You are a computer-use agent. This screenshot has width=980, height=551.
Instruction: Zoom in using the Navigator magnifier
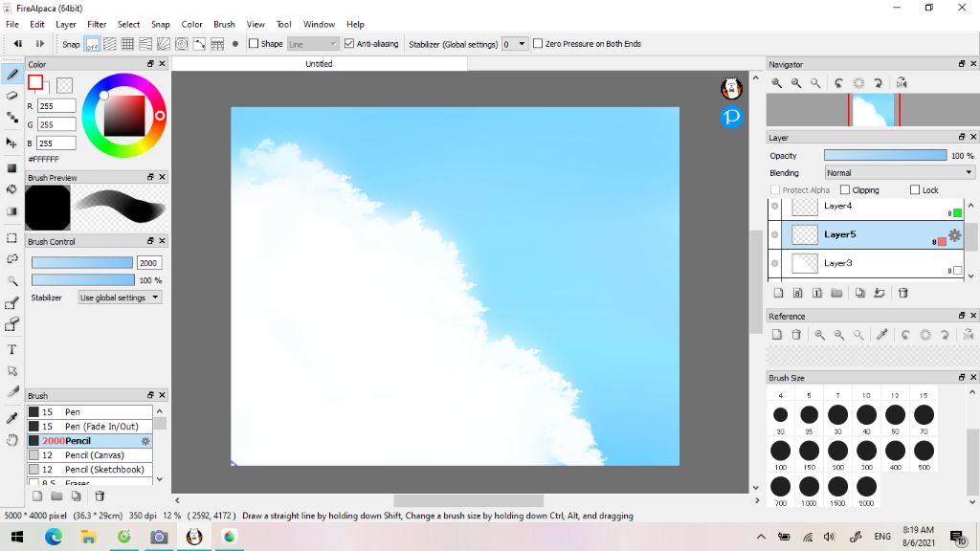[776, 83]
